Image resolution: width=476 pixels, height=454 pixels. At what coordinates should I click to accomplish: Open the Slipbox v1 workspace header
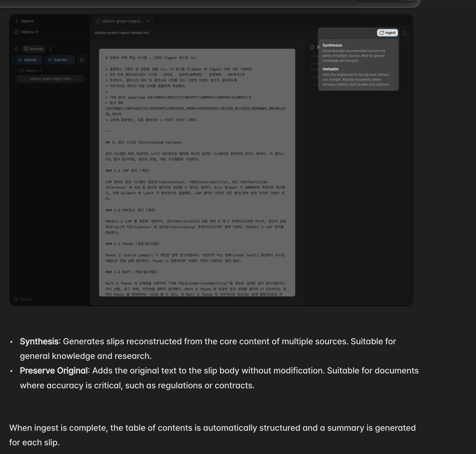pyautogui.click(x=27, y=32)
